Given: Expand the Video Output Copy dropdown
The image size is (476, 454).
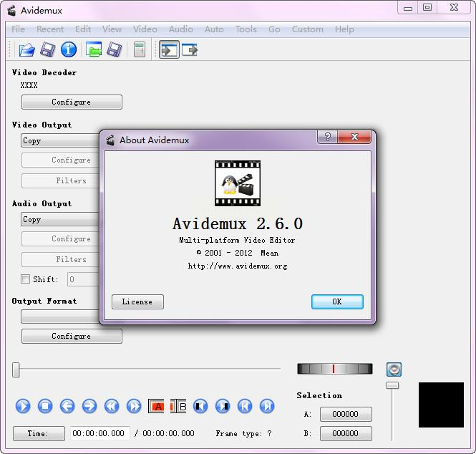Looking at the screenshot, I should 61,141.
